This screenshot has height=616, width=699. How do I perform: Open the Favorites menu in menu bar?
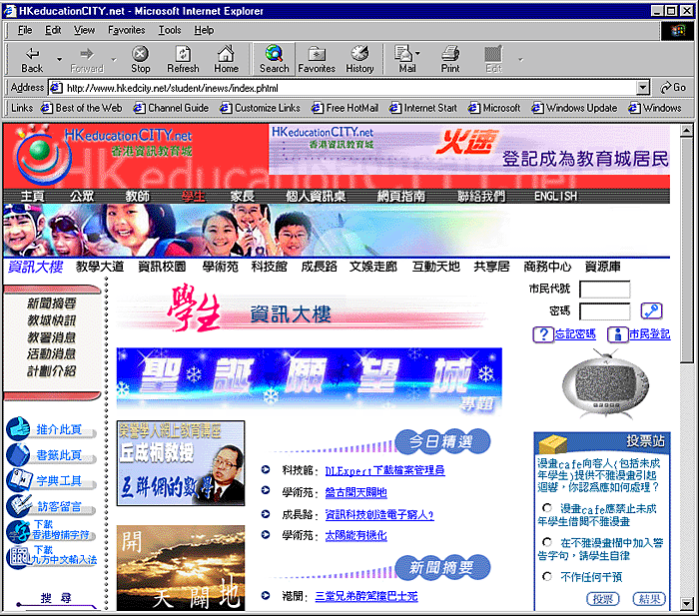pyautogui.click(x=126, y=30)
